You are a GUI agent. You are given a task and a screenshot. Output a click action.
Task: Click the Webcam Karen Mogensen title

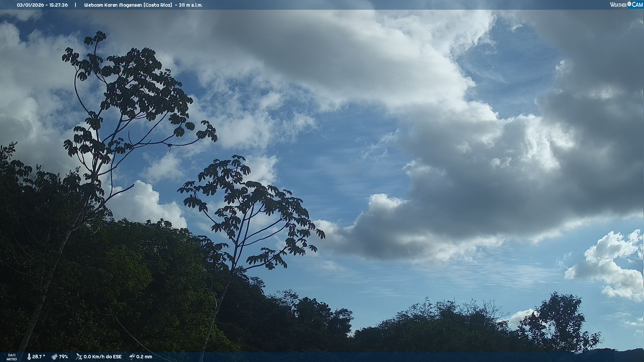click(113, 5)
